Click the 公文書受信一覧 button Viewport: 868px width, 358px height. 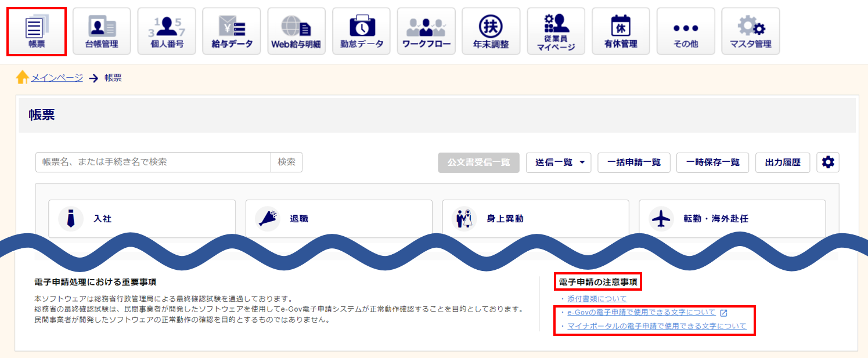coord(478,162)
